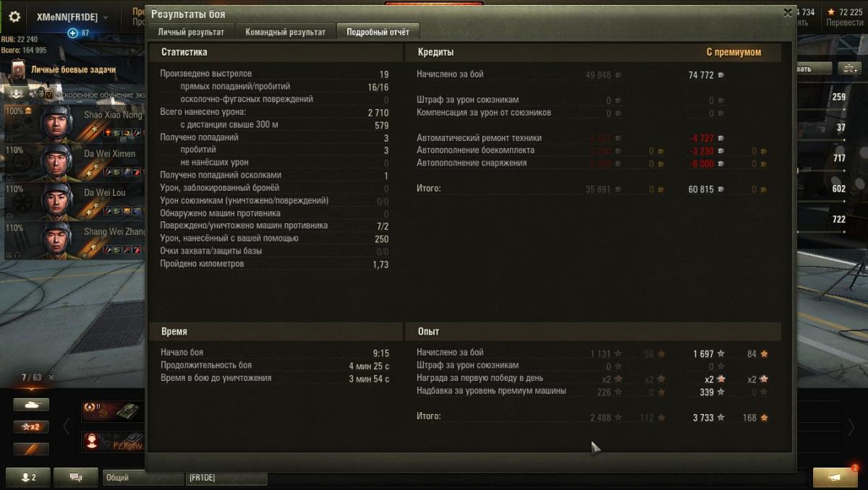Switch to Личный результат tab
This screenshot has width=868, height=490.
click(191, 32)
